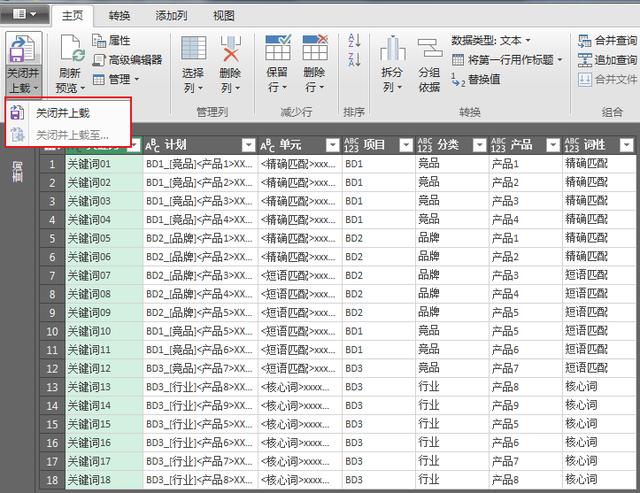
Task: Click the 删除列 remove columns icon
Action: coord(231,48)
